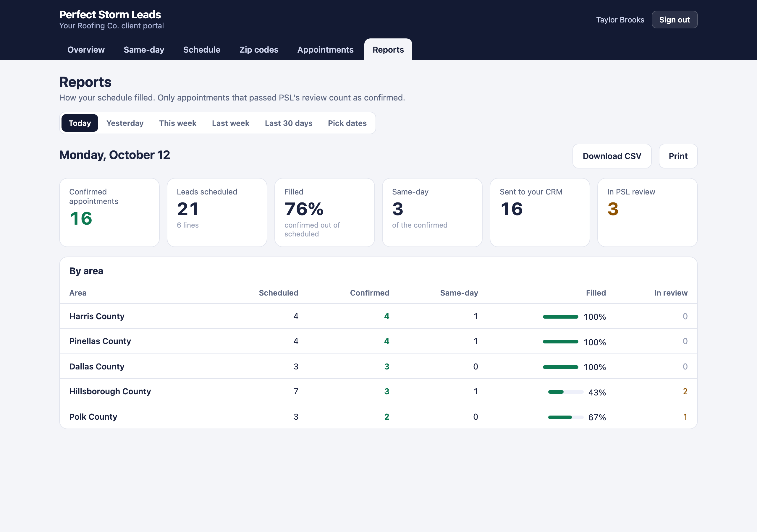Click the In PSL review card

pos(648,213)
